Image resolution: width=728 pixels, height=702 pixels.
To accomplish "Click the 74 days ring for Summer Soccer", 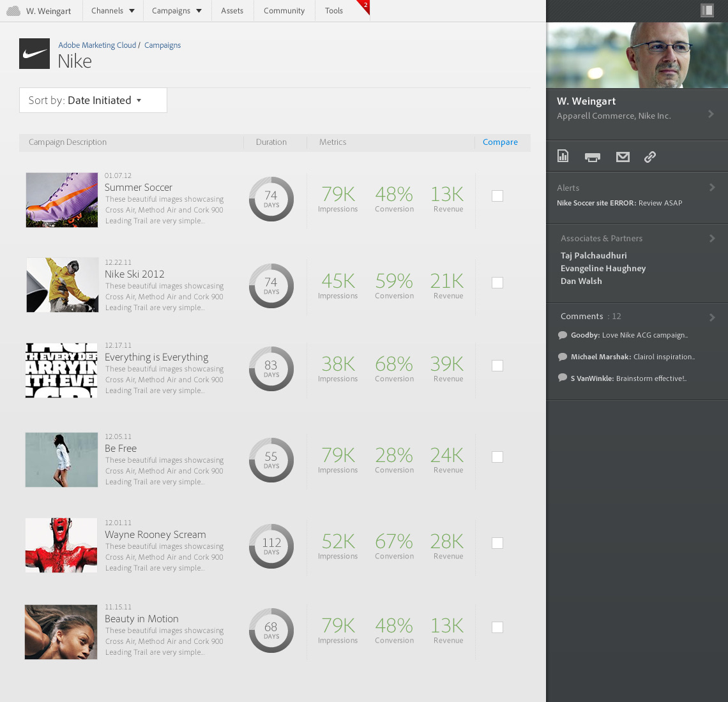I will [x=271, y=199].
